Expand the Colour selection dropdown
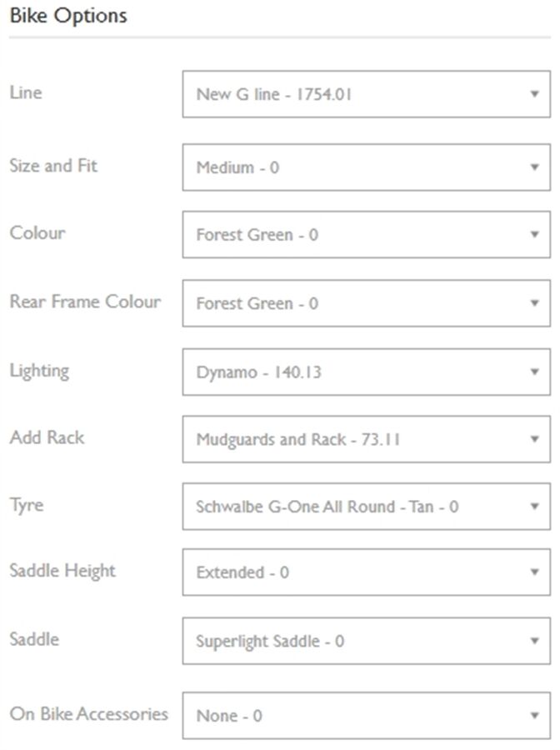 366,235
